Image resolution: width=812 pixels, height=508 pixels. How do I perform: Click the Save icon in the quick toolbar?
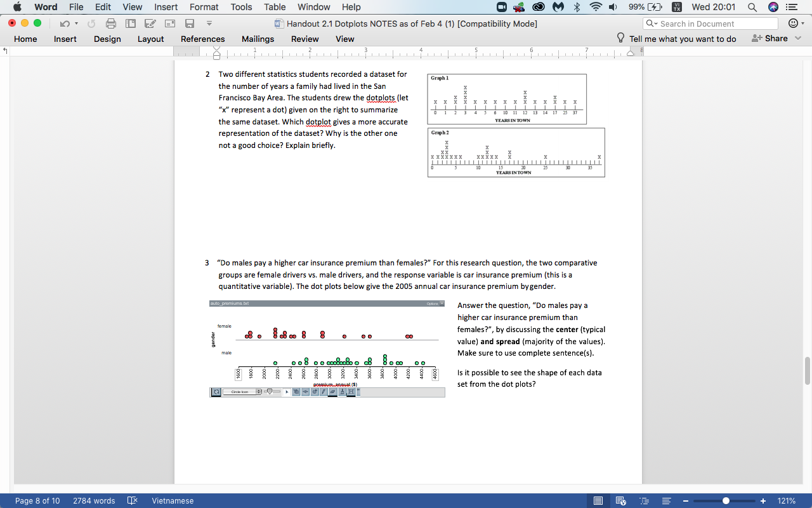click(189, 23)
